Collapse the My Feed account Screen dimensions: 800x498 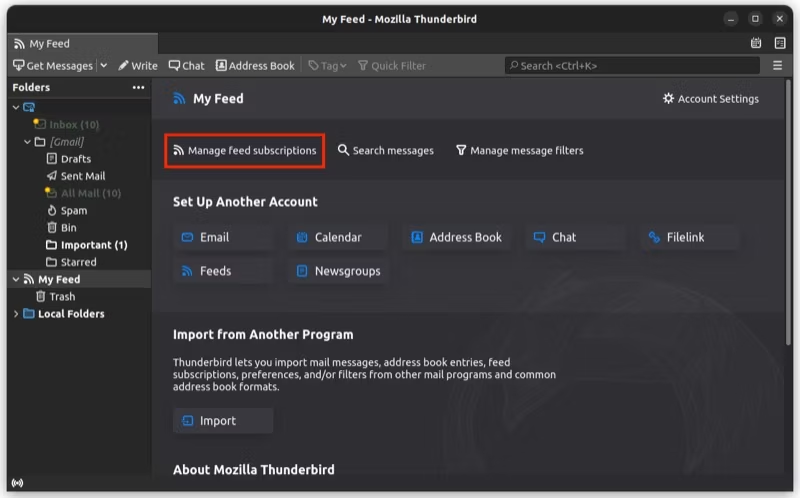tap(16, 280)
